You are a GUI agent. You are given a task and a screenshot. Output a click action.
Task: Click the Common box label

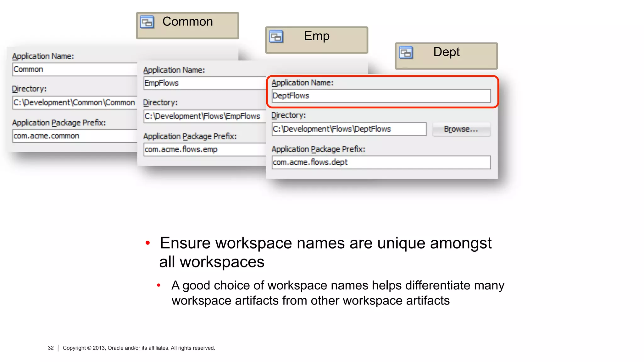(188, 22)
